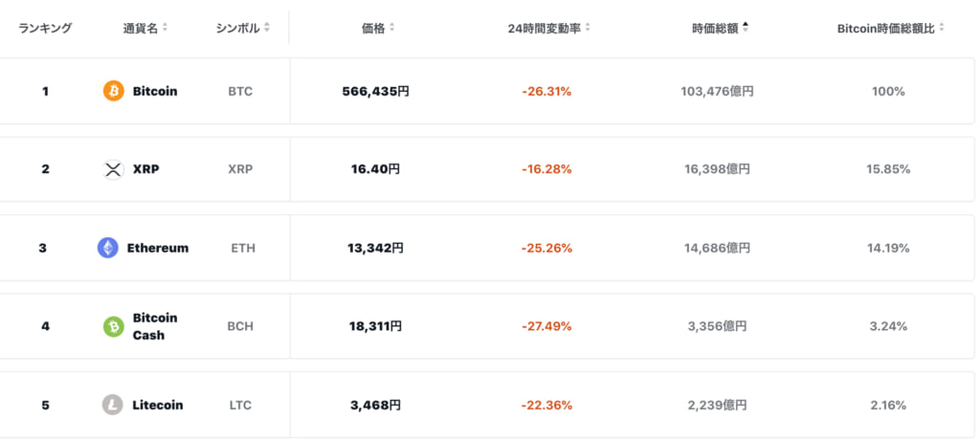This screenshot has height=440, width=980.
Task: Click the blue Ethereum logo icon
Action: 107,248
